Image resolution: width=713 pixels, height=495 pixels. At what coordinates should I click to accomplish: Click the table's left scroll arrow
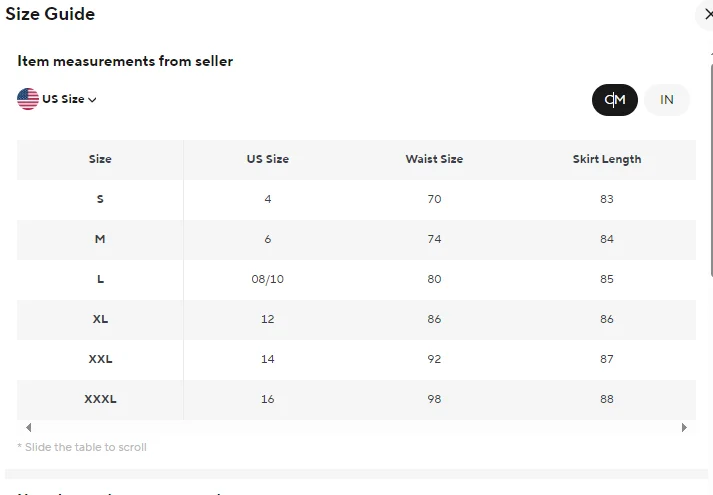(x=28, y=427)
